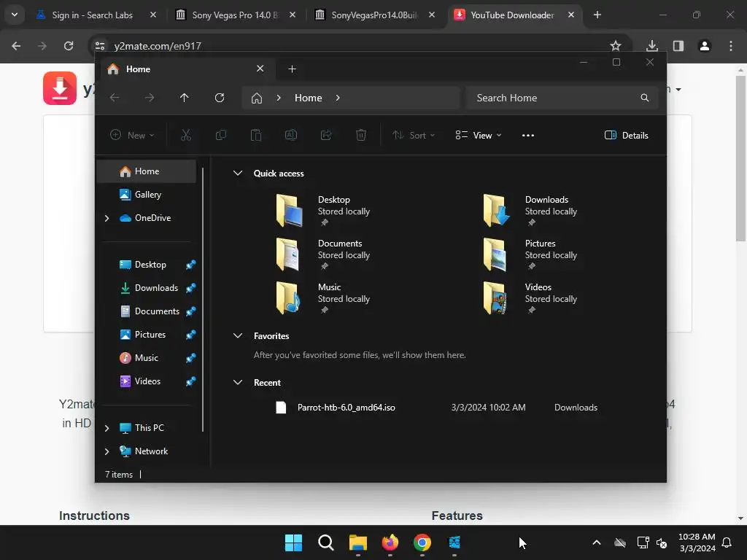Click the Explorer refresh icon

pyautogui.click(x=219, y=98)
